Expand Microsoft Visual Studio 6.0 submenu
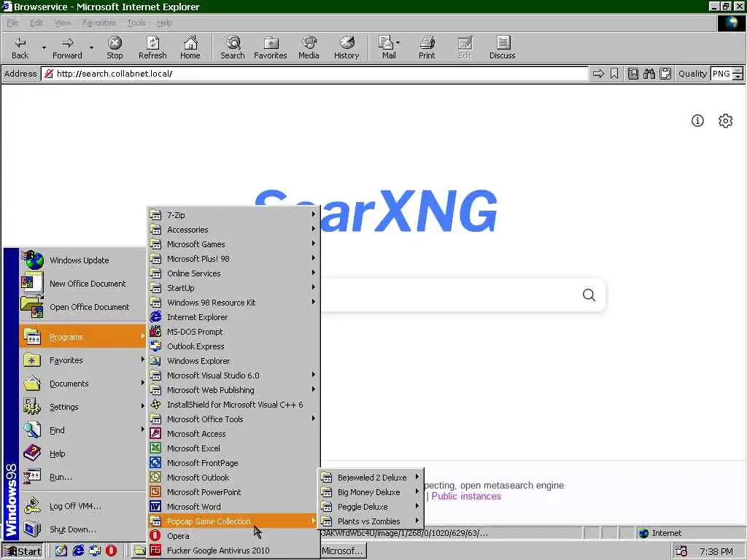The width and height of the screenshot is (747, 560). (233, 376)
